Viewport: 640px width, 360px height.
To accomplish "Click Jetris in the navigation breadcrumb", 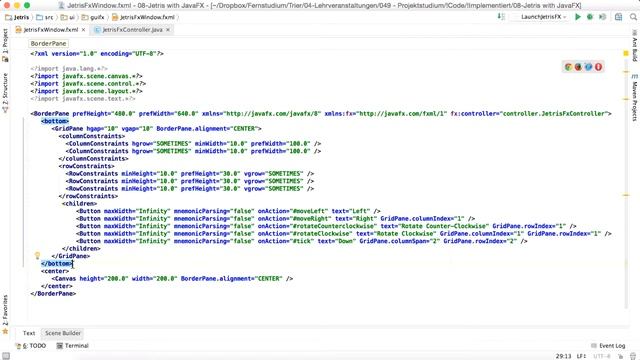I will coord(17,17).
